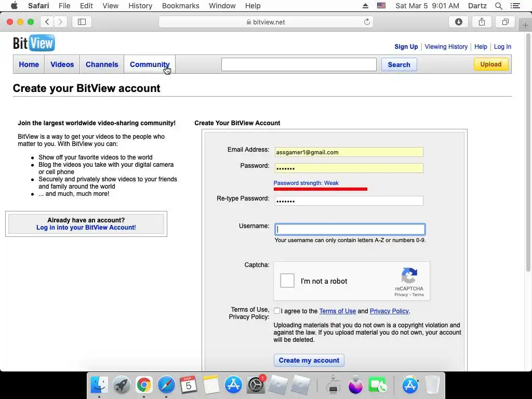Switch to the Community tab
The image size is (532, 399).
tap(150, 64)
